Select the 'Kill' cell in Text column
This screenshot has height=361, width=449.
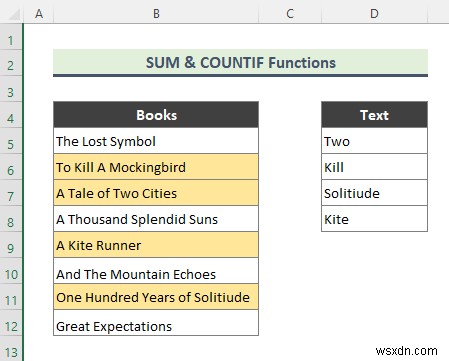[374, 167]
